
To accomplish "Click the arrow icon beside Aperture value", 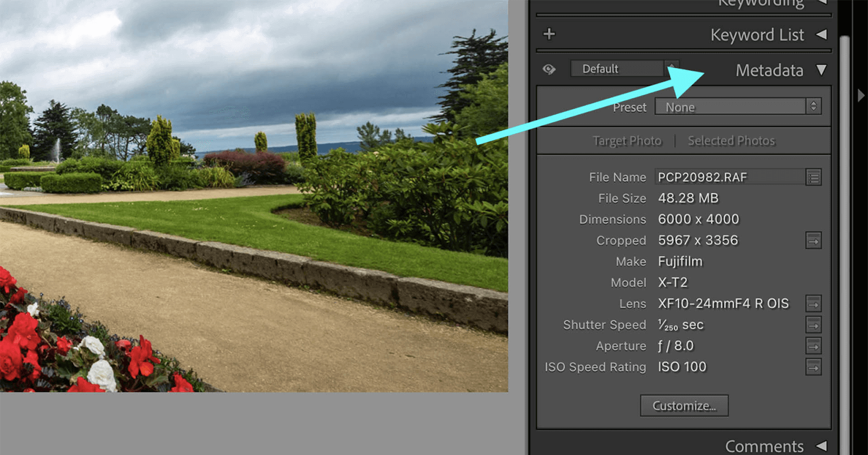I will tap(813, 346).
